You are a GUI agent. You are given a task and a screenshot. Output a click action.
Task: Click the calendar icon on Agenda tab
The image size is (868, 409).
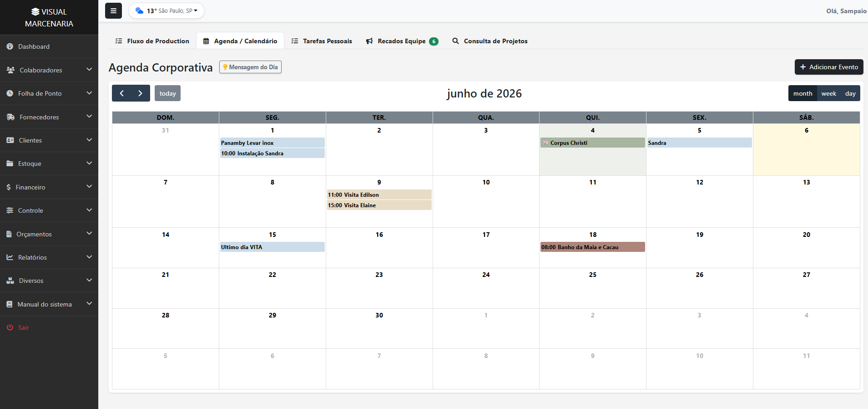point(206,41)
